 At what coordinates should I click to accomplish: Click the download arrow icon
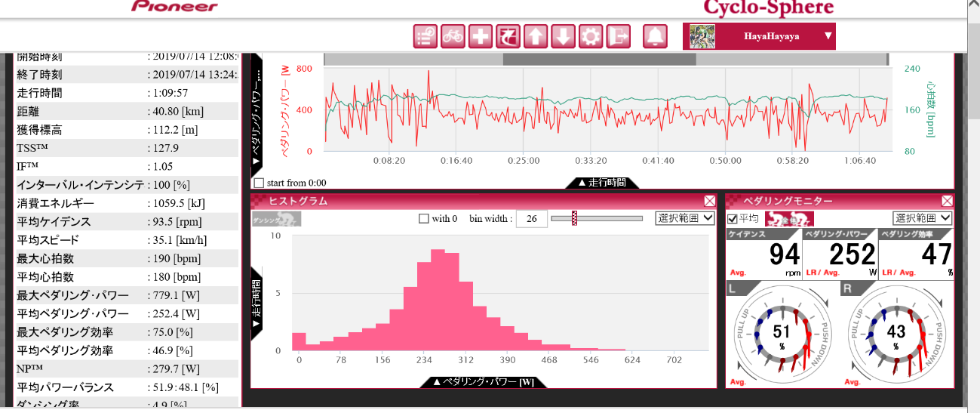[564, 36]
